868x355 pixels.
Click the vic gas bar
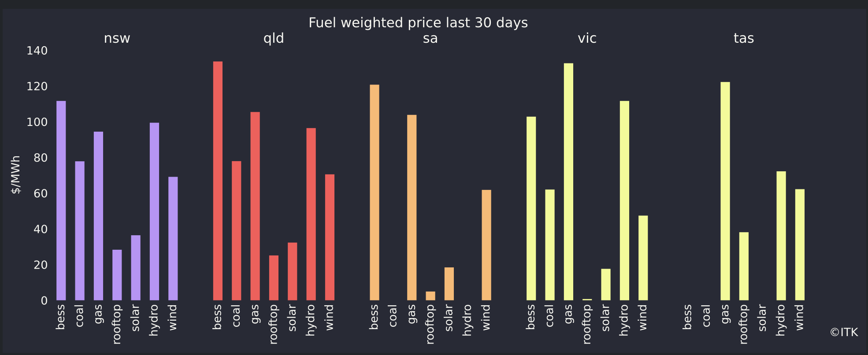point(568,182)
